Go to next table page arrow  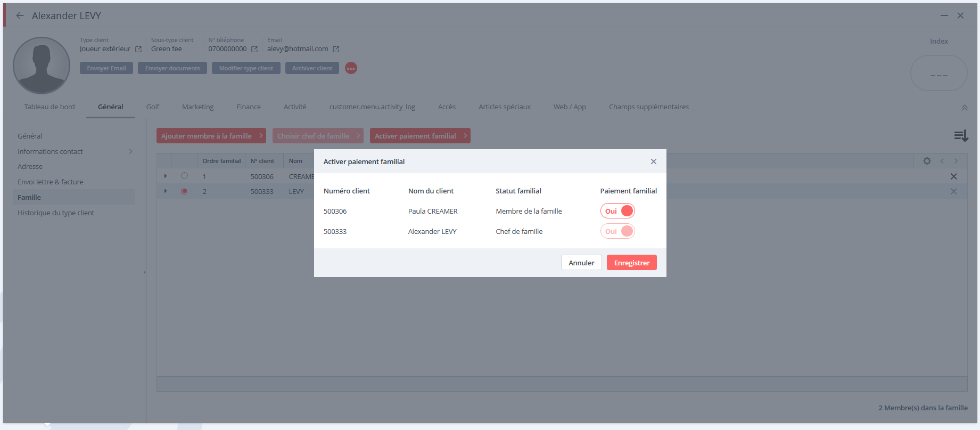[x=956, y=161]
